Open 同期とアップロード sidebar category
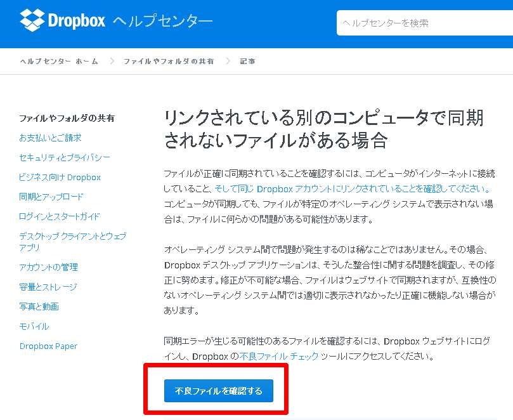The width and height of the screenshot is (513, 420). pyautogui.click(x=51, y=197)
